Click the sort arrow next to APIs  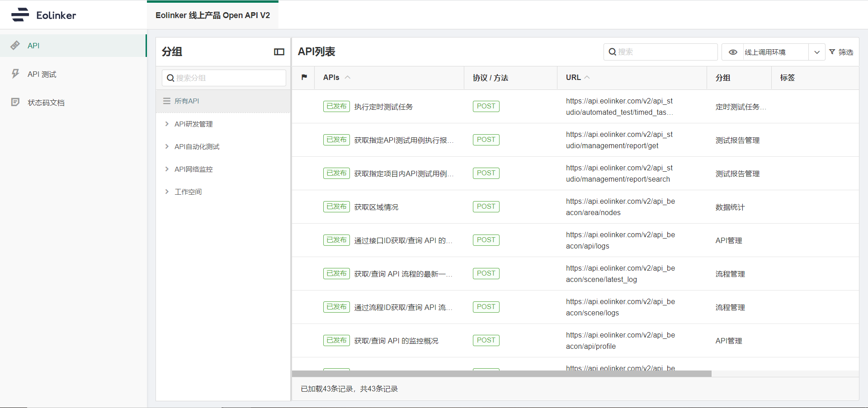tap(348, 77)
